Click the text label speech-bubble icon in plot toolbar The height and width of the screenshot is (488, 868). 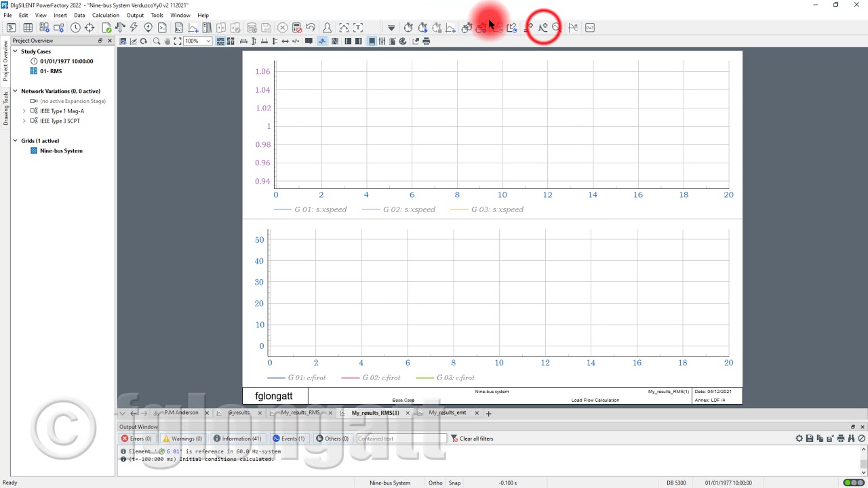(x=309, y=41)
